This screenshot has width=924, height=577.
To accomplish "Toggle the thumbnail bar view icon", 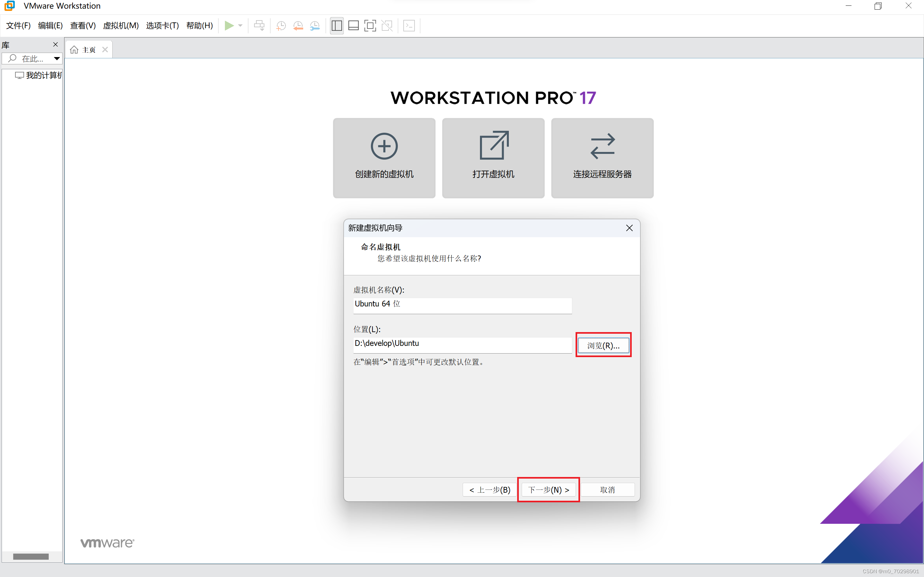I will (354, 26).
